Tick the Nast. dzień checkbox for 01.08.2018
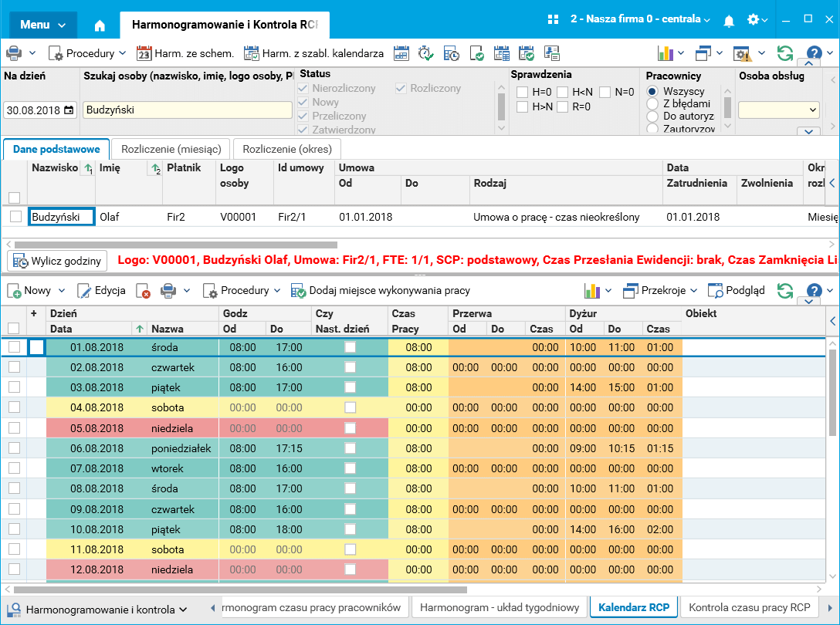Image resolution: width=840 pixels, height=625 pixels. coord(351,347)
